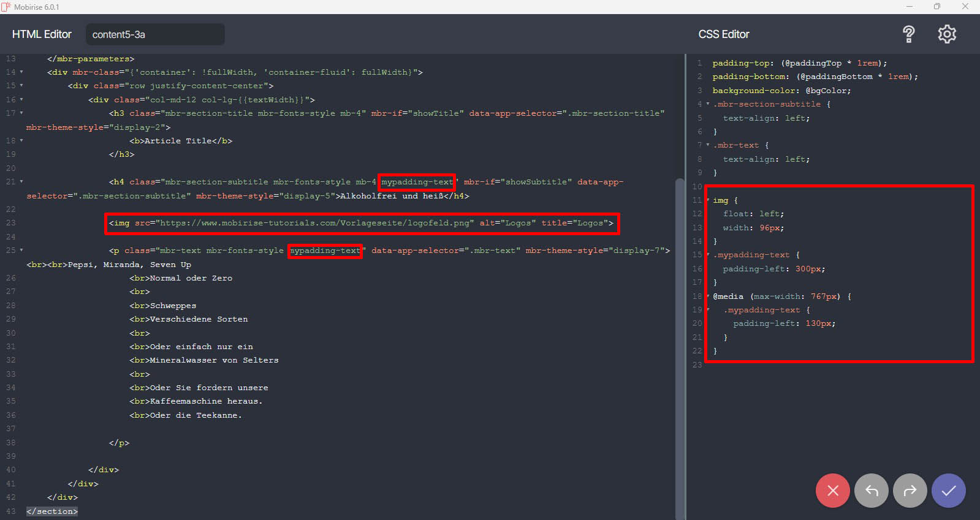Place cursor in the logofeld.png image URL
Image resolution: width=980 pixels, height=520 pixels.
(316, 223)
